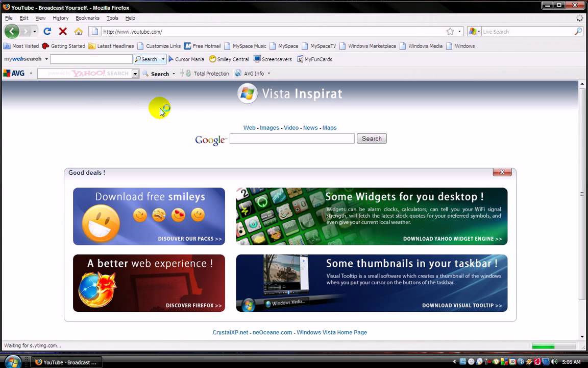Open the Free Hotmail bookmark

(202, 46)
